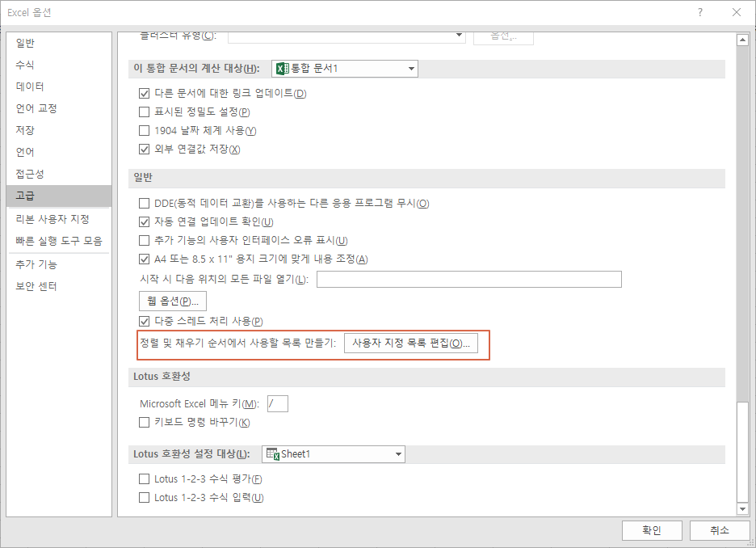Check Lotus 1-2-3 수식 입력 option
756x548 pixels.
[144, 497]
